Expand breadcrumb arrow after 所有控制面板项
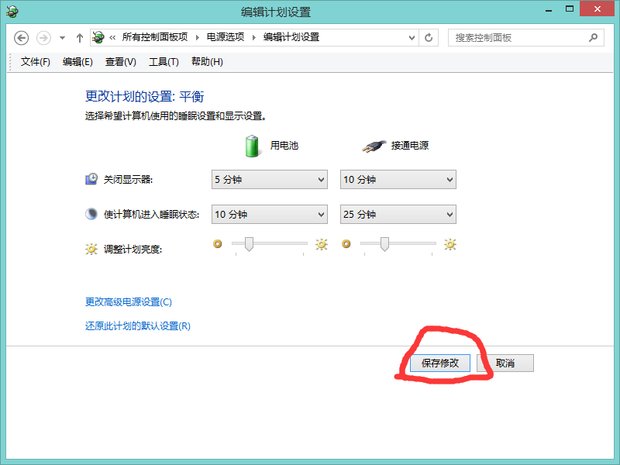 click(x=197, y=38)
